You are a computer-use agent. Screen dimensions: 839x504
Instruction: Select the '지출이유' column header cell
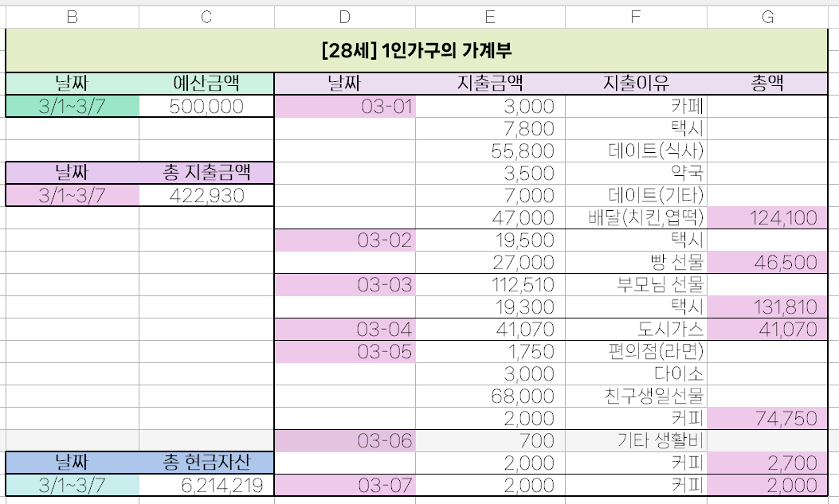[636, 84]
